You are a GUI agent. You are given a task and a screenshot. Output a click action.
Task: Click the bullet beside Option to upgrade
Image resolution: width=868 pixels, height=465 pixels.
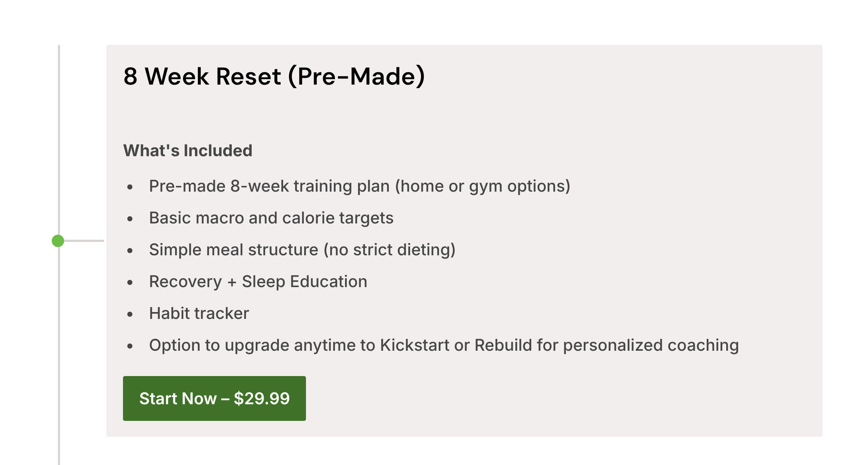130,346
